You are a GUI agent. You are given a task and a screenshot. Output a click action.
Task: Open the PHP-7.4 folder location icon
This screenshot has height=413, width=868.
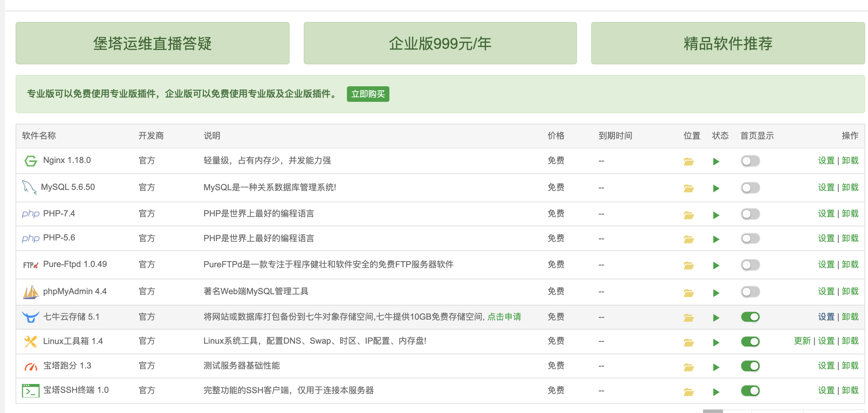[x=689, y=215]
